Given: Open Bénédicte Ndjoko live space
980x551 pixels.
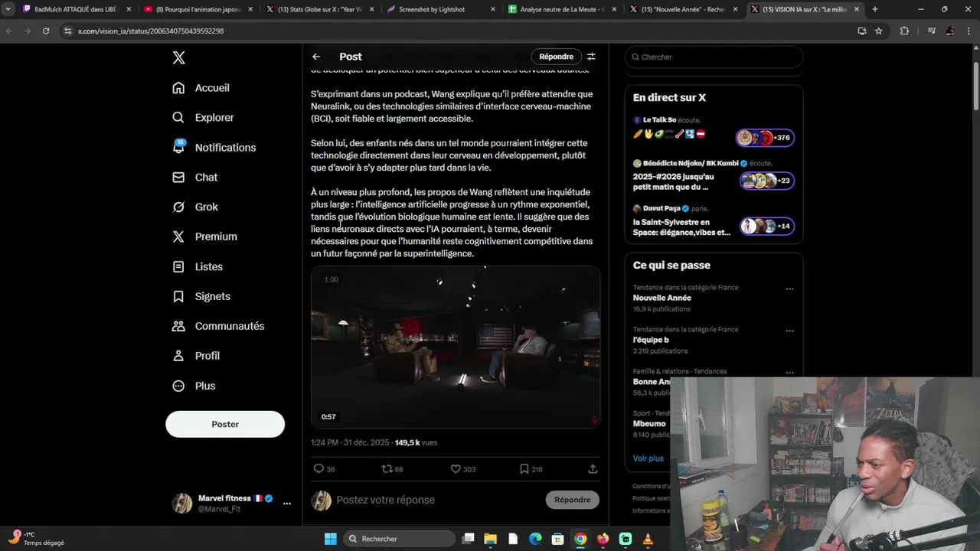Looking at the screenshot, I should click(x=714, y=175).
